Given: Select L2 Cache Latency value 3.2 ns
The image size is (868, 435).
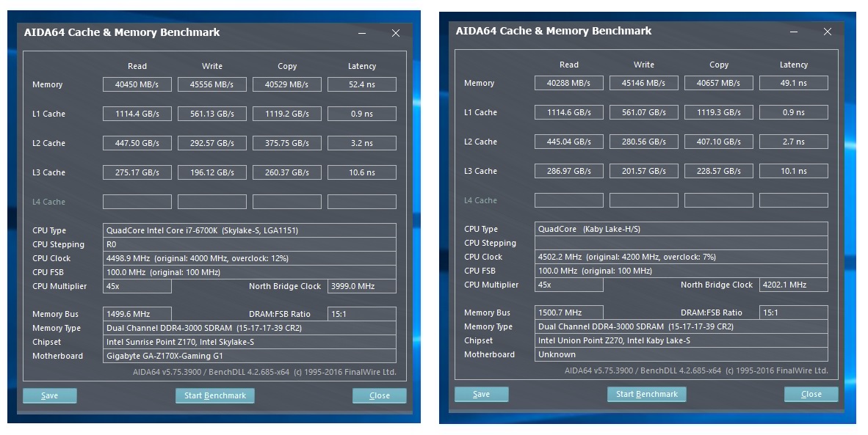Looking at the screenshot, I should pyautogui.click(x=362, y=143).
